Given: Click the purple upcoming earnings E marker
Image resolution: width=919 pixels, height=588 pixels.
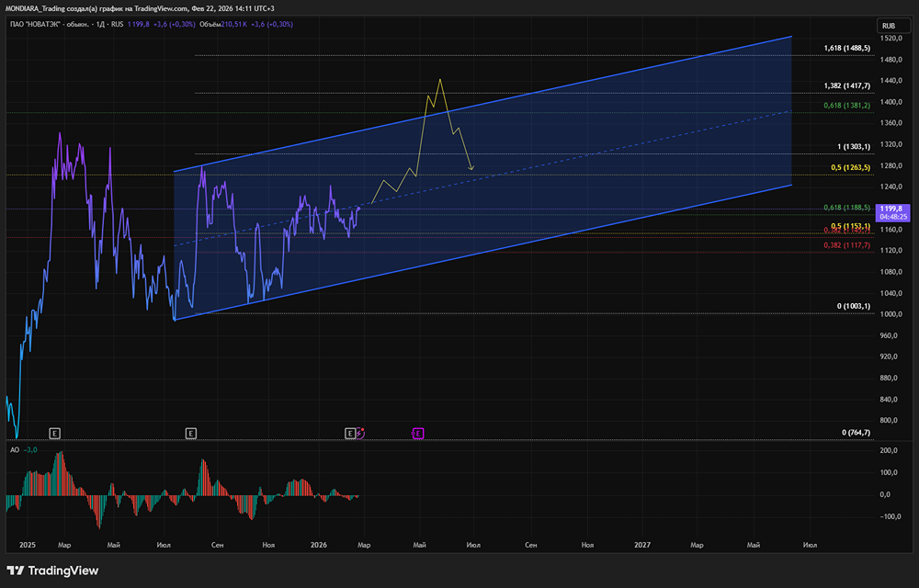Looking at the screenshot, I should 417,434.
